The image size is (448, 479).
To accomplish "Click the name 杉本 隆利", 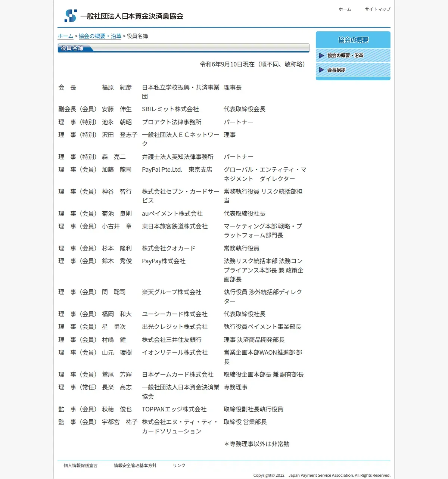I will tap(117, 248).
